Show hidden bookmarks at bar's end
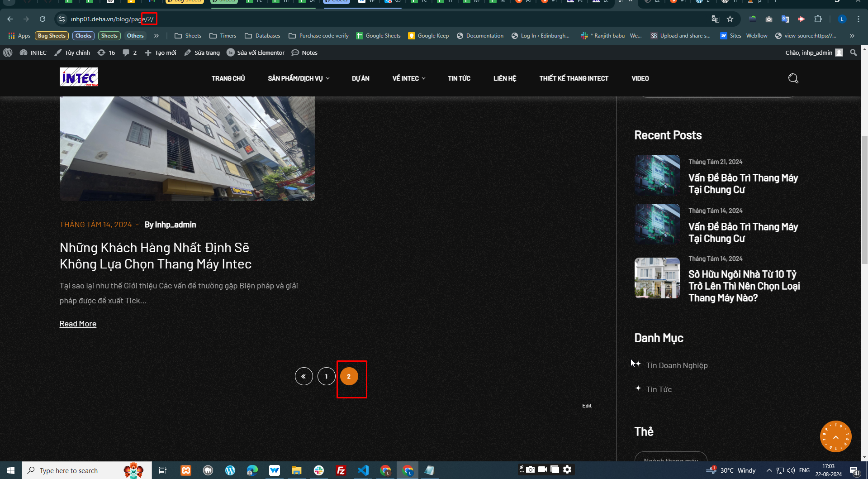 pyautogui.click(x=852, y=36)
